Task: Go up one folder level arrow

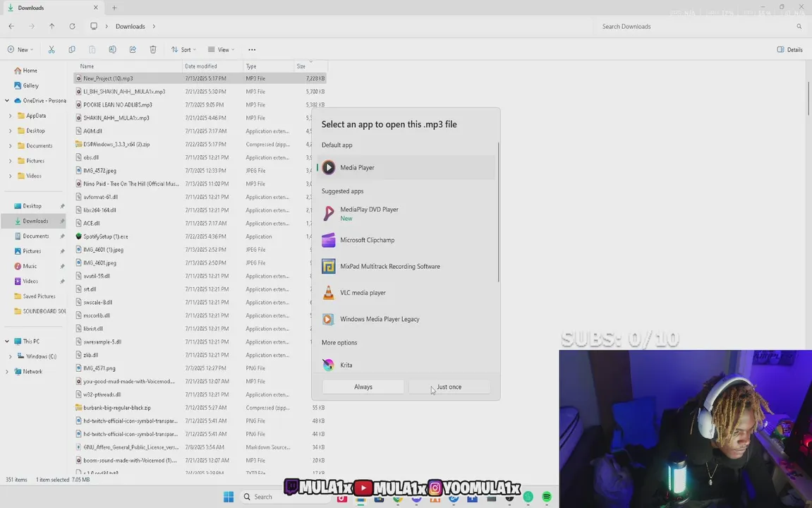Action: [x=51, y=26]
